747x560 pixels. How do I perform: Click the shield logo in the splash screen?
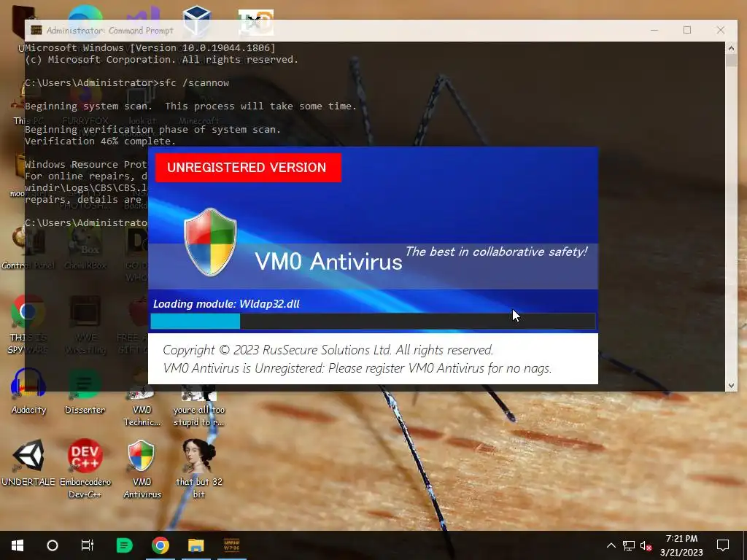[x=210, y=242]
